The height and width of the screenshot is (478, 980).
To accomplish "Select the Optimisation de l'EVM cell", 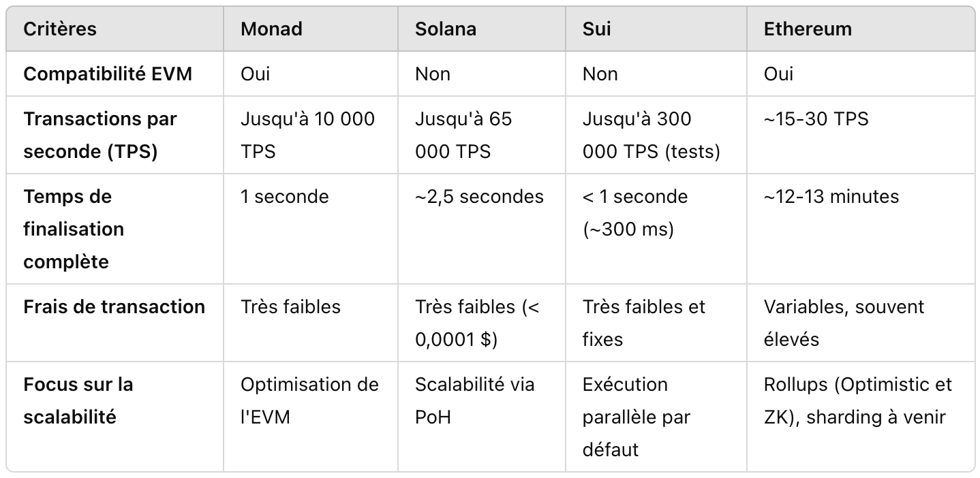I will (309, 400).
